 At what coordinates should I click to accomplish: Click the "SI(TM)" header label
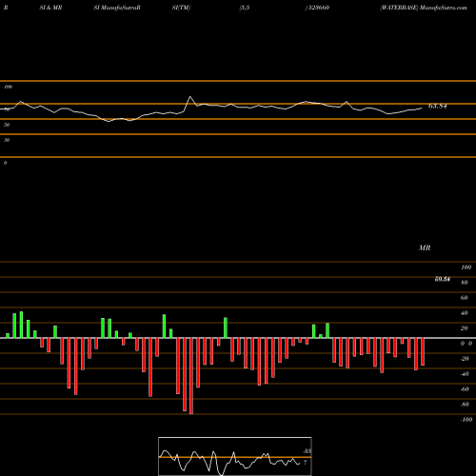point(181,8)
